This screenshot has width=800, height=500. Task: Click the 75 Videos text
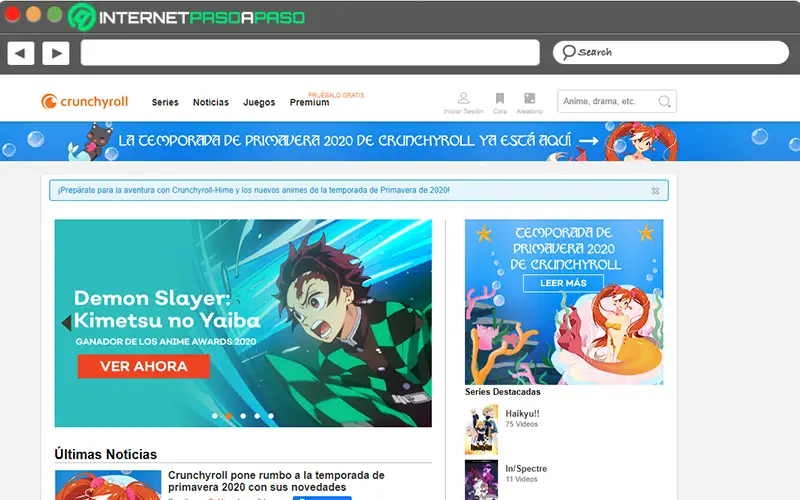point(521,424)
